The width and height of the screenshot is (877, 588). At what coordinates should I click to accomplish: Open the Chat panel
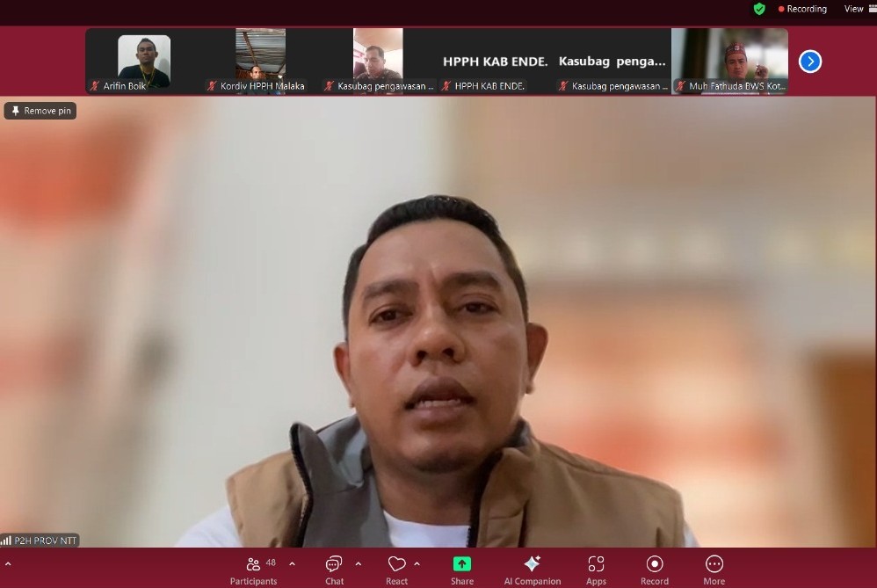[334, 564]
